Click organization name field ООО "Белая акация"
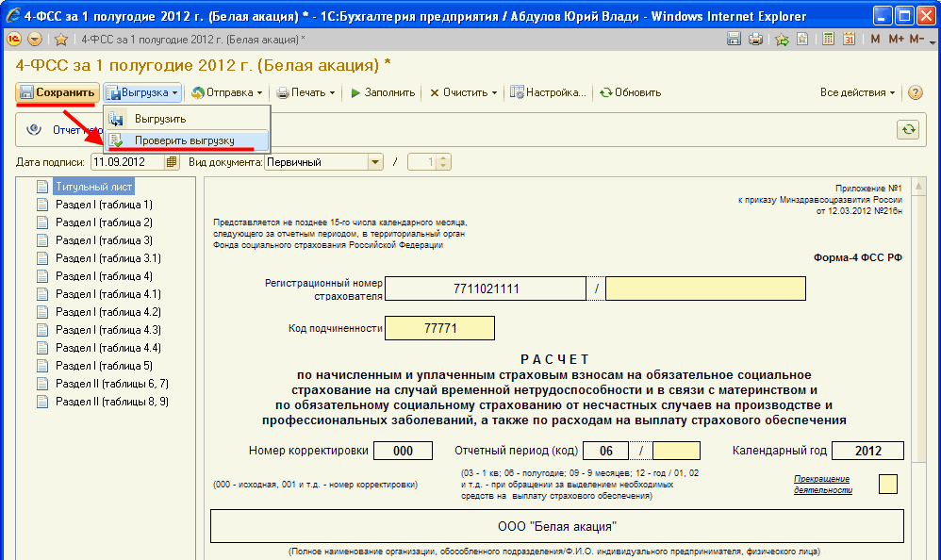This screenshot has width=941, height=560. tap(557, 526)
